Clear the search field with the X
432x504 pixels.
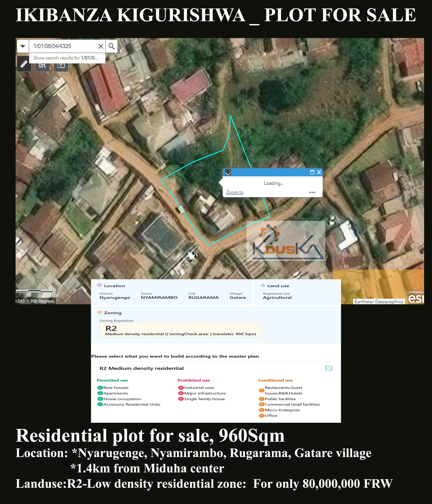coord(100,46)
